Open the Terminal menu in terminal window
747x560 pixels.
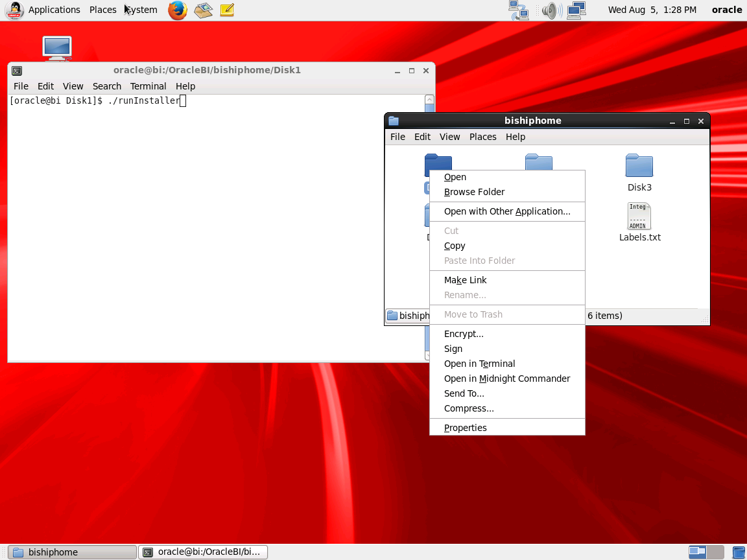[148, 86]
